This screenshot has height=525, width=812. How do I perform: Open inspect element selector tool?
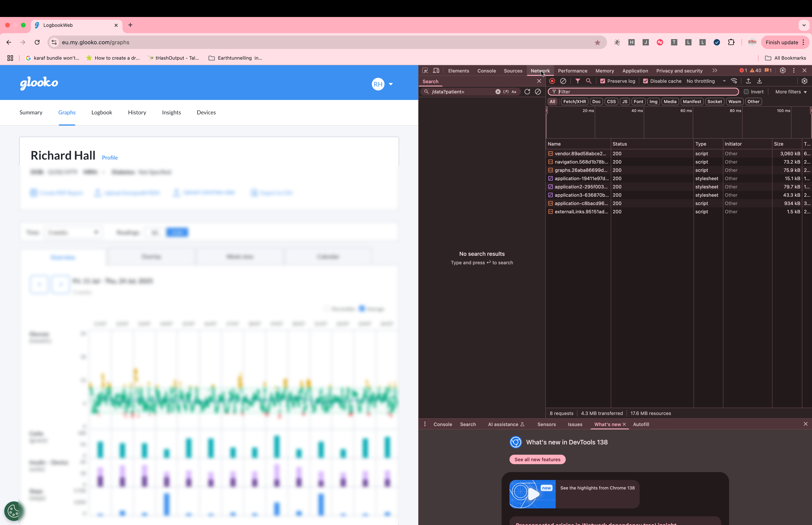425,71
